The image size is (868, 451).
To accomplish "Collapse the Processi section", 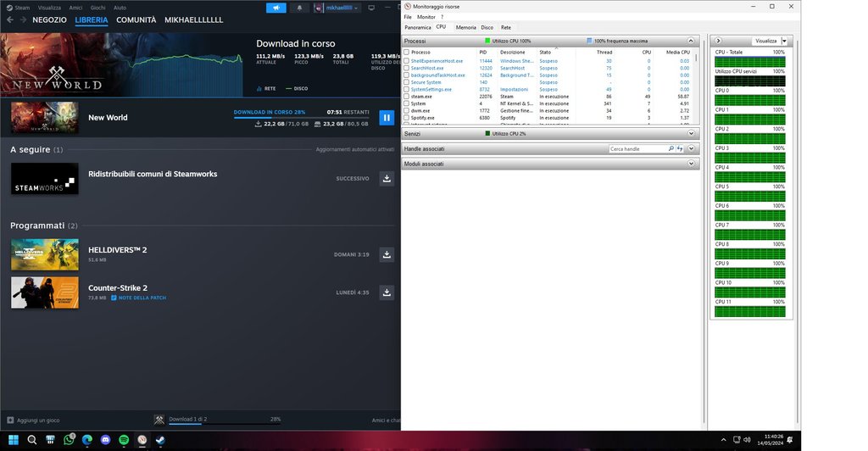I will click(691, 41).
